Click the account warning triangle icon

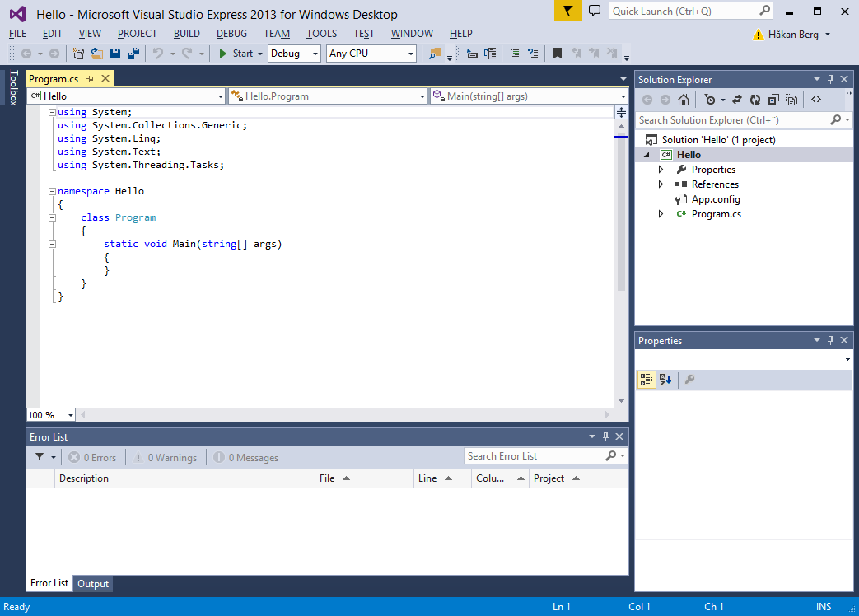[x=759, y=35]
